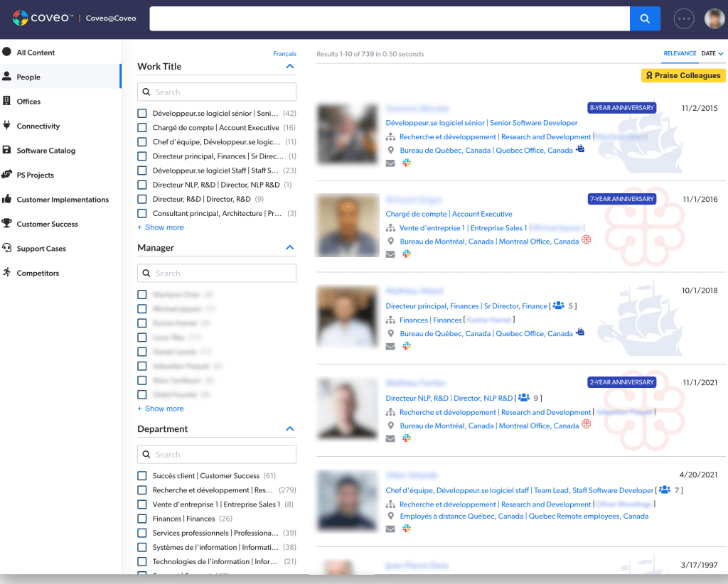Collapse the Manager facet section
The width and height of the screenshot is (728, 584).
(289, 248)
